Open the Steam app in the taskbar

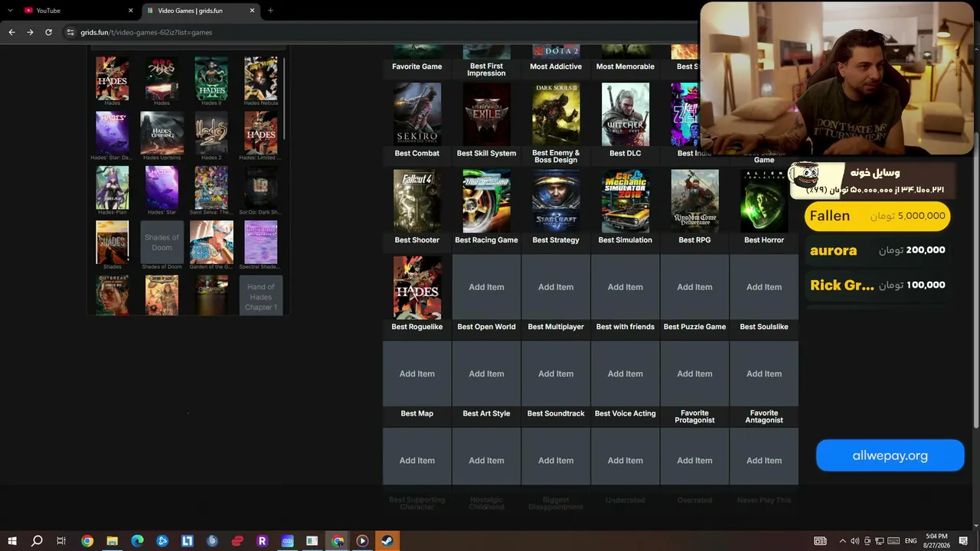(x=387, y=541)
